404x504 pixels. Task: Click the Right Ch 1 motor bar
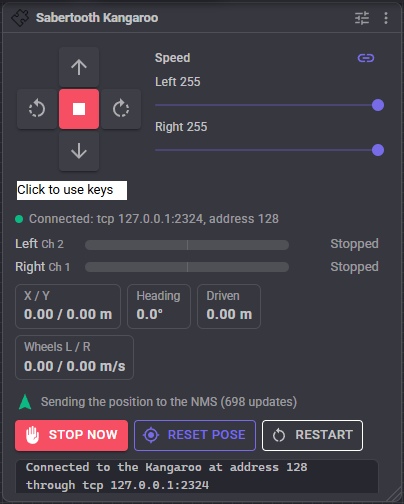click(187, 267)
